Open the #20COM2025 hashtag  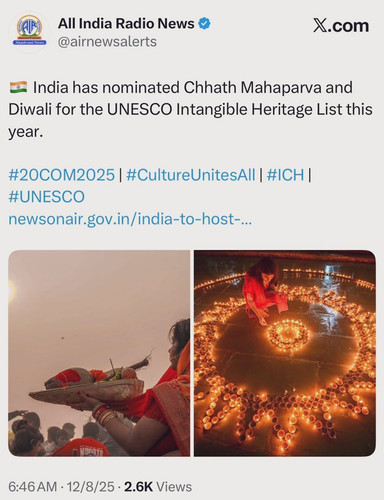click(62, 175)
